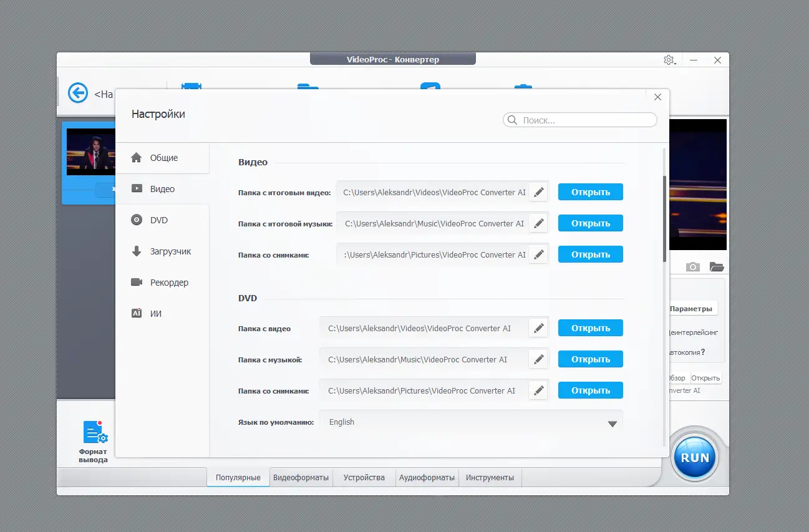Click the question mark help icon beside автокопия
This screenshot has width=809, height=532.
point(703,352)
